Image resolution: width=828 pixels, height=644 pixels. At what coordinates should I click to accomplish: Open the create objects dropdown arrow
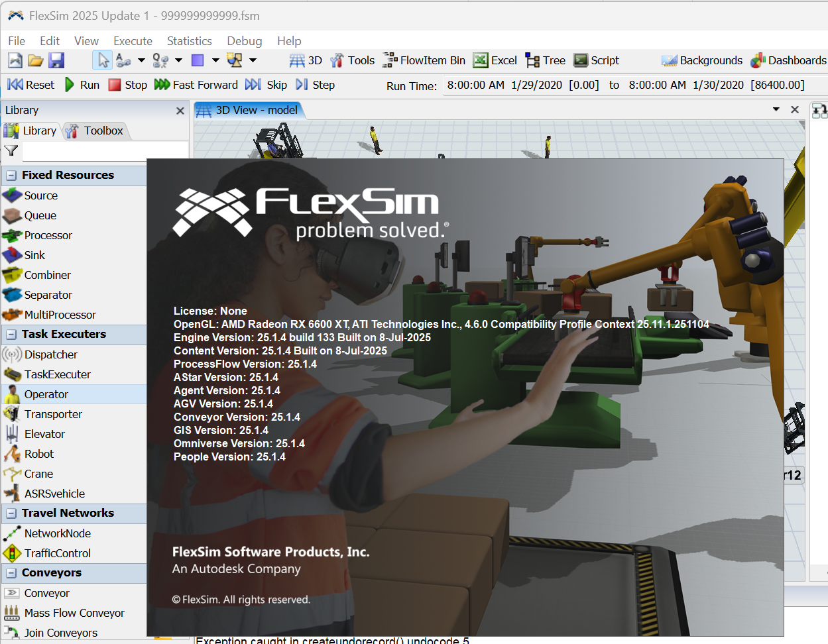pyautogui.click(x=215, y=60)
